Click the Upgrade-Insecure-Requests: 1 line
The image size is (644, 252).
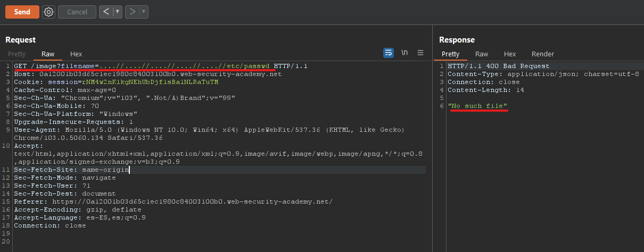coord(73,122)
